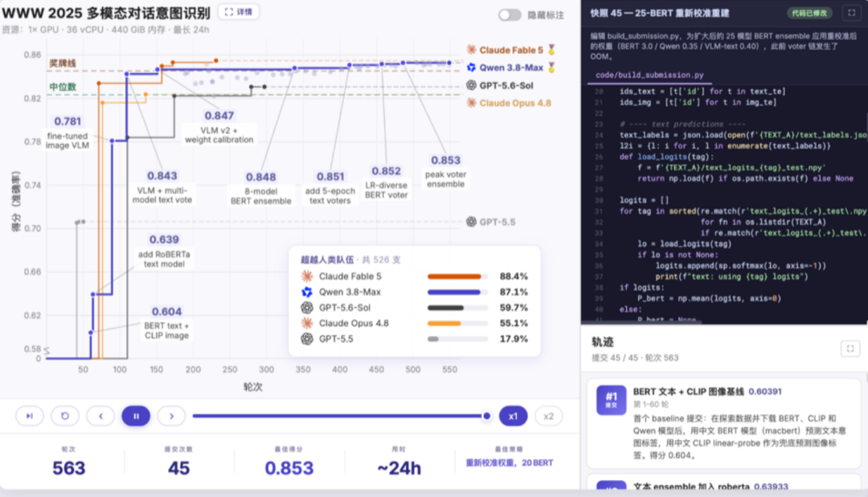Viewport: 868px width, 497px height.
Task: Pause the playback
Action: [136, 416]
